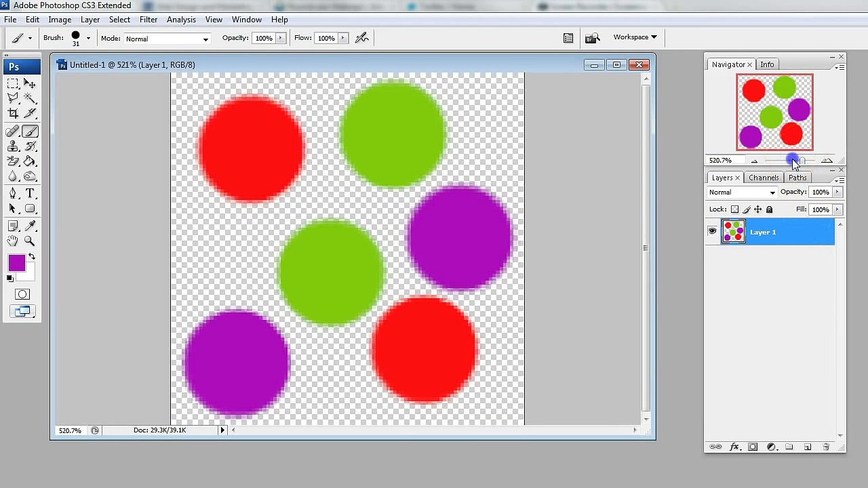Open the Flow slider arrow
This screenshot has height=488, width=868.
342,38
